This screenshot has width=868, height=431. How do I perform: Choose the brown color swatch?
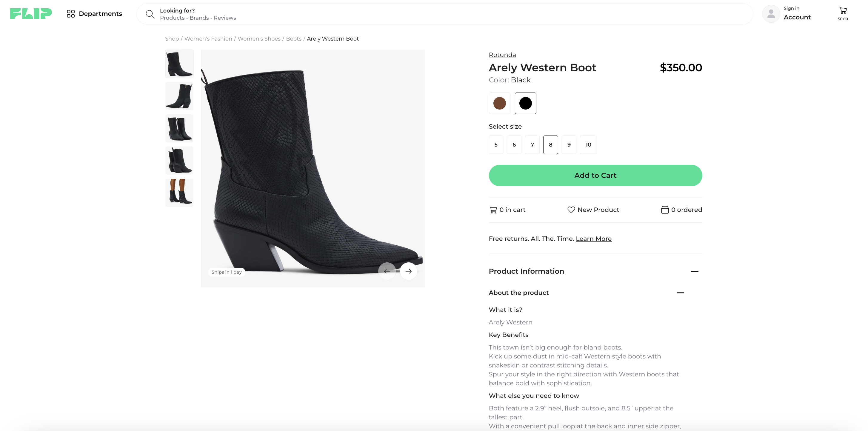(499, 104)
